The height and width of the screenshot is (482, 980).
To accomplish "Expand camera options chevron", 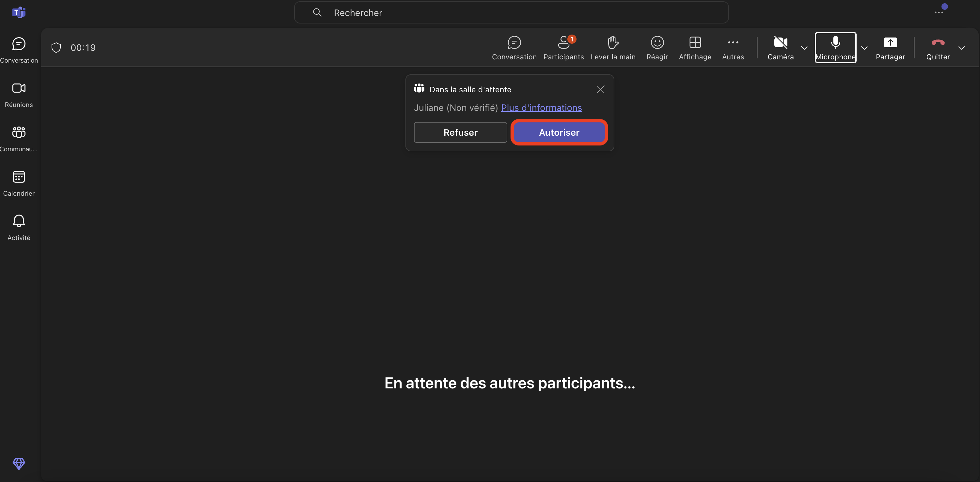I will [804, 48].
